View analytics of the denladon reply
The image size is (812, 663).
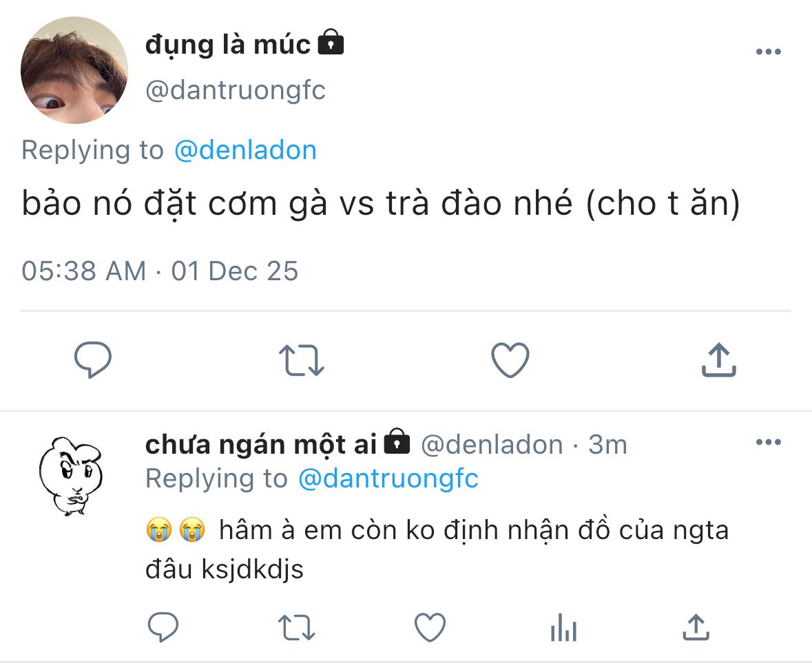(x=563, y=627)
